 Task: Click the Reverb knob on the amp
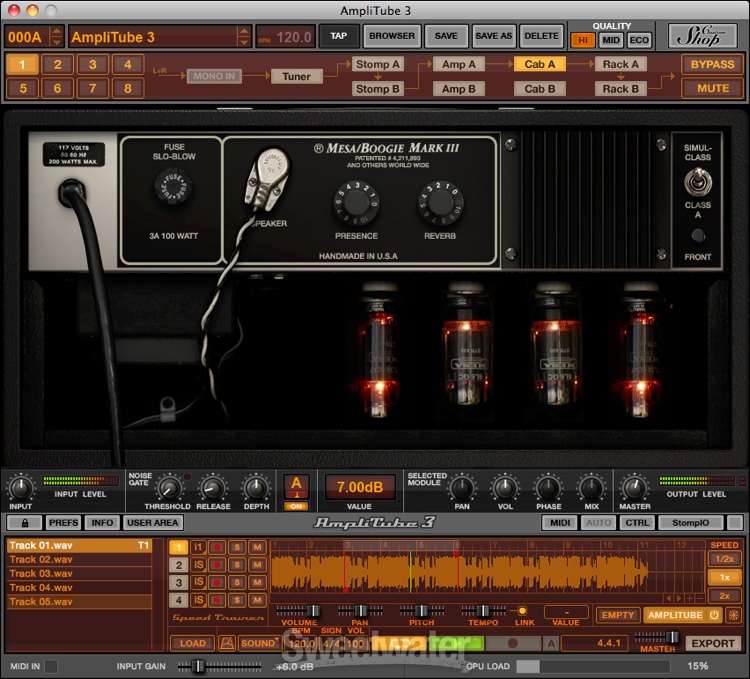click(440, 204)
